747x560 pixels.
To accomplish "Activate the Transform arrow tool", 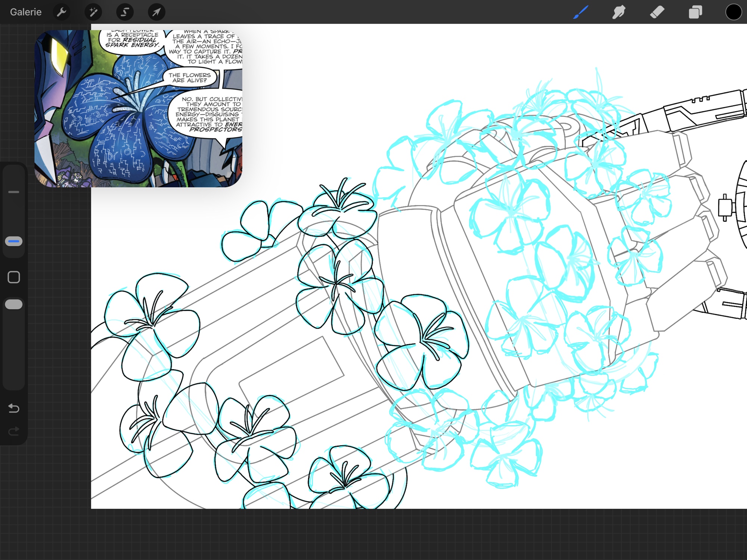I will (156, 12).
